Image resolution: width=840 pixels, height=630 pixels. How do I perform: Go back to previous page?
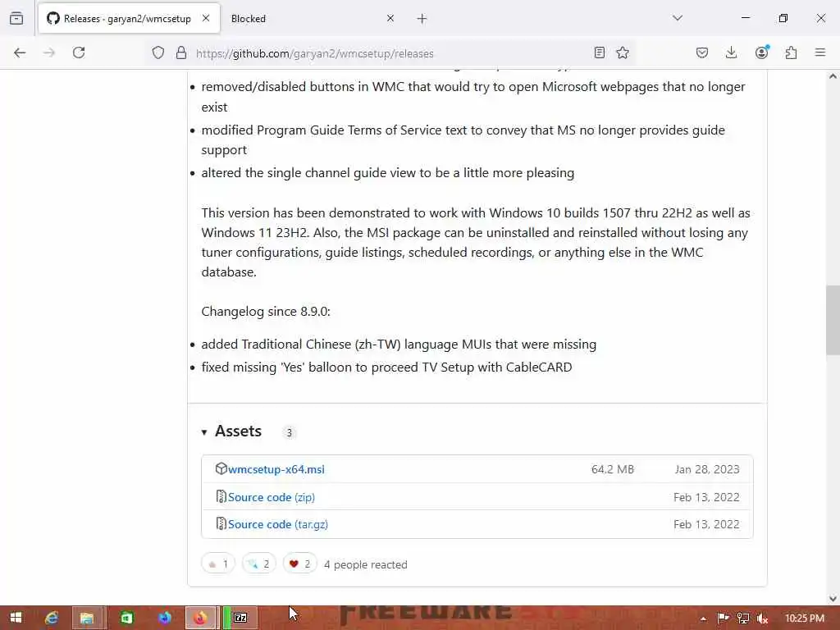click(20, 53)
